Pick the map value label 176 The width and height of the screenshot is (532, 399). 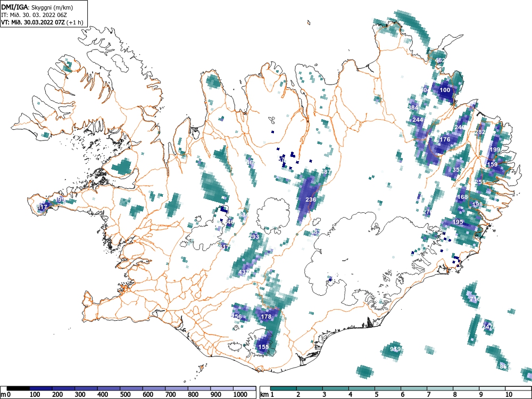[x=445, y=139]
